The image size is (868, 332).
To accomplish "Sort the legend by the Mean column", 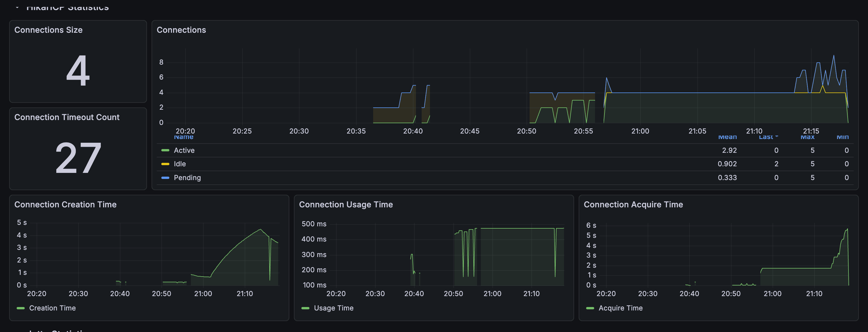I will pos(727,137).
